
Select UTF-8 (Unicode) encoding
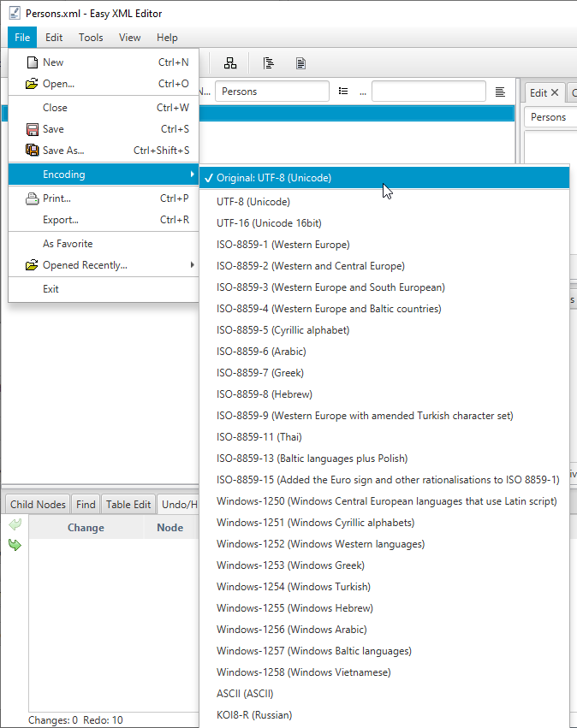click(384, 202)
